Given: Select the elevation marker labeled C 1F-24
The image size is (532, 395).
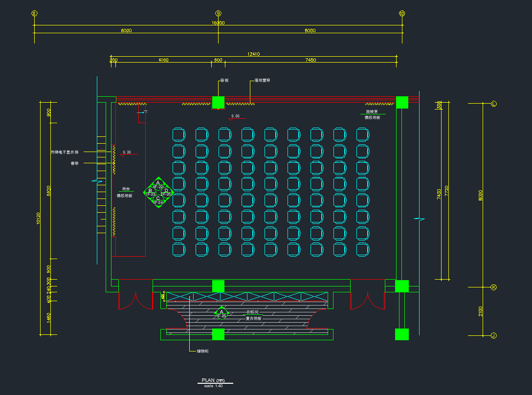Looking at the screenshot, I should point(158,200).
